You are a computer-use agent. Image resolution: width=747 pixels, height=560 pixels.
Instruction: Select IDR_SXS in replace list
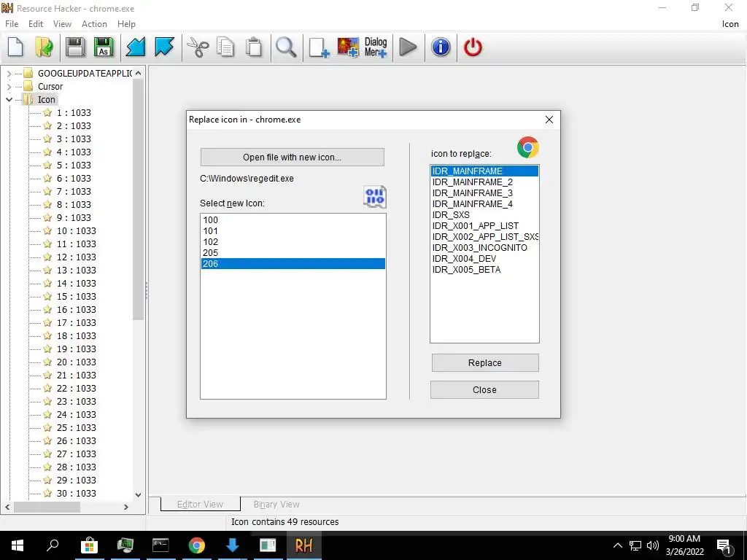pyautogui.click(x=484, y=215)
